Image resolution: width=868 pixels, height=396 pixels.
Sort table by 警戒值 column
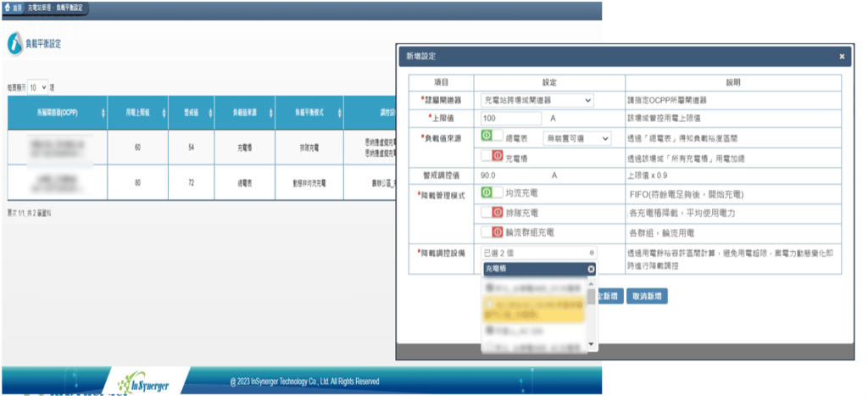191,113
